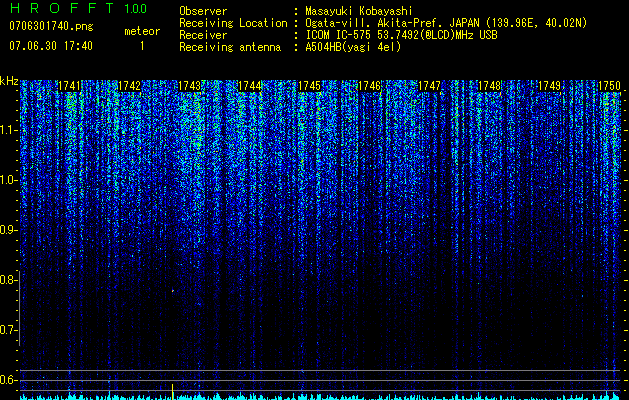Click the 1.0 frequency axis label
The width and height of the screenshot is (629, 400).
(x=8, y=180)
